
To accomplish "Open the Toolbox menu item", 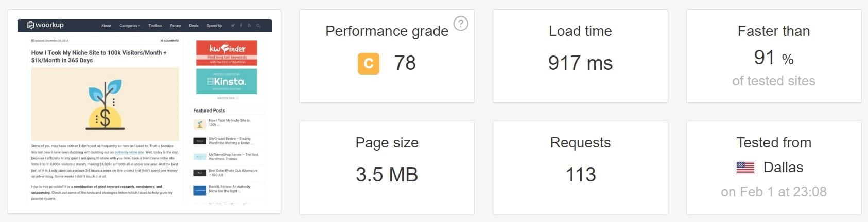I will (x=155, y=26).
